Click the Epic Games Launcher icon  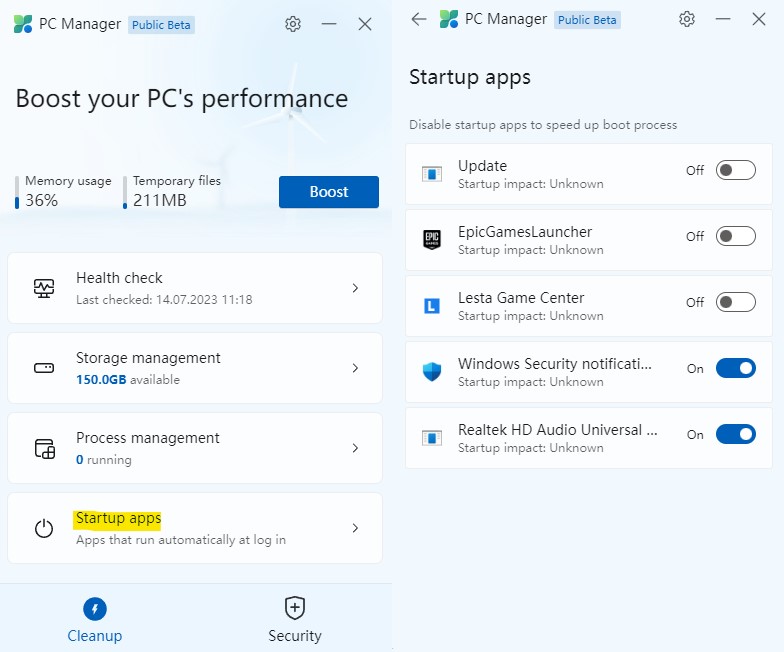(x=432, y=240)
